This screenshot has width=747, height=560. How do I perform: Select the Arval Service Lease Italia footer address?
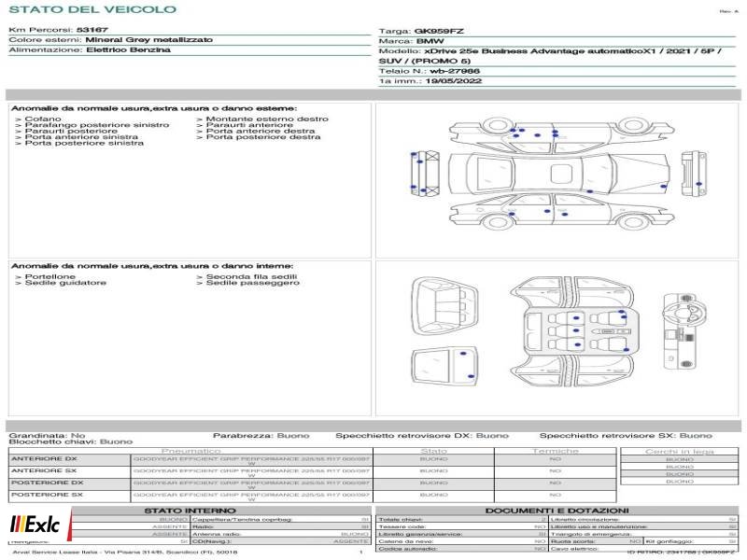click(x=125, y=553)
